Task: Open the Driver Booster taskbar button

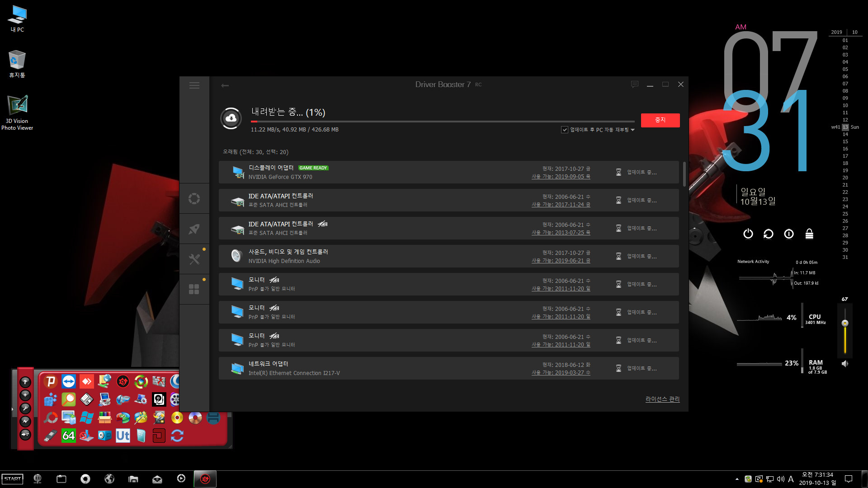Action: pos(205,479)
